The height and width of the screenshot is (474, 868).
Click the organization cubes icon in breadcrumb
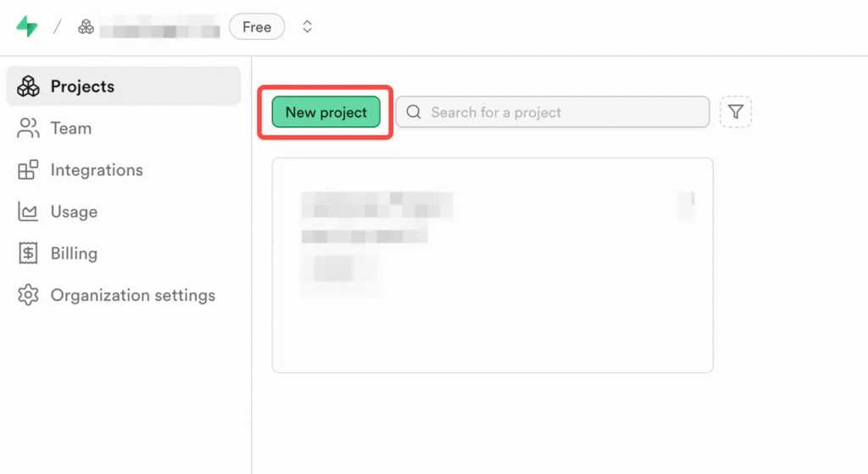(x=86, y=27)
